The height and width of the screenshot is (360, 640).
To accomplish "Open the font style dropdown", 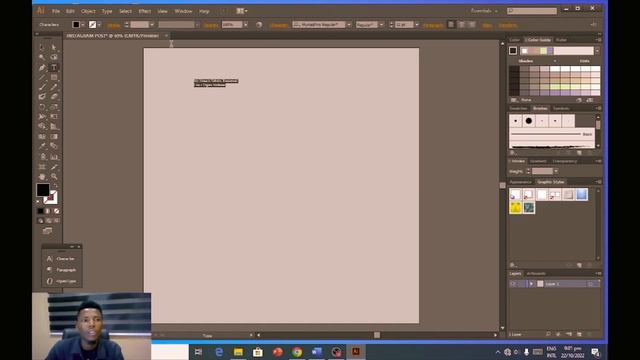I will pos(382,25).
